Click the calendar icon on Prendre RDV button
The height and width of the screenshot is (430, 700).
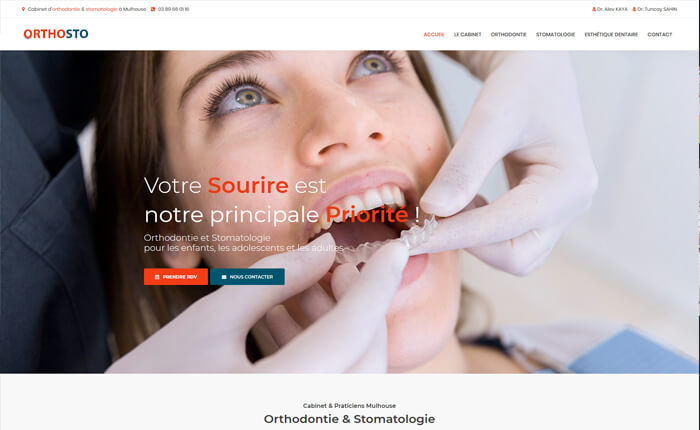click(x=157, y=277)
